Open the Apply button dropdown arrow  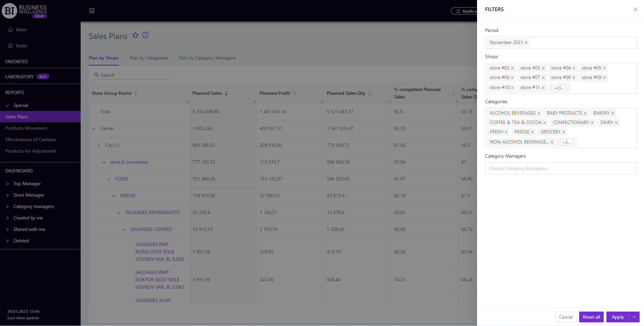pyautogui.click(x=634, y=317)
